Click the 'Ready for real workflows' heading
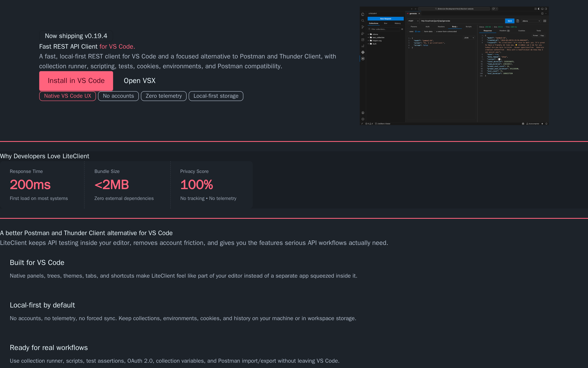Image resolution: width=588 pixels, height=368 pixels. pos(49,348)
